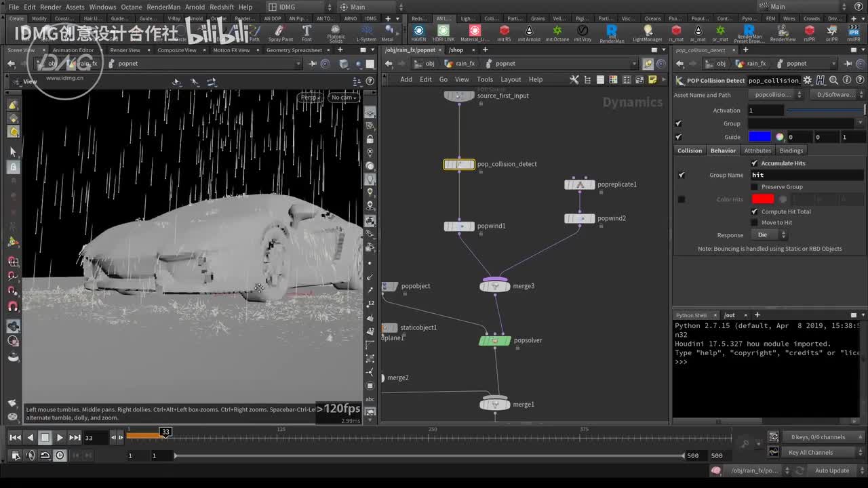Enable the Color Hits checkbox

(682, 199)
